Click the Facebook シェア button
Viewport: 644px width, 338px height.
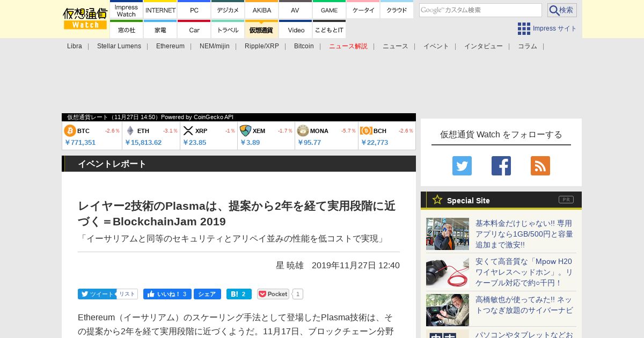(207, 294)
